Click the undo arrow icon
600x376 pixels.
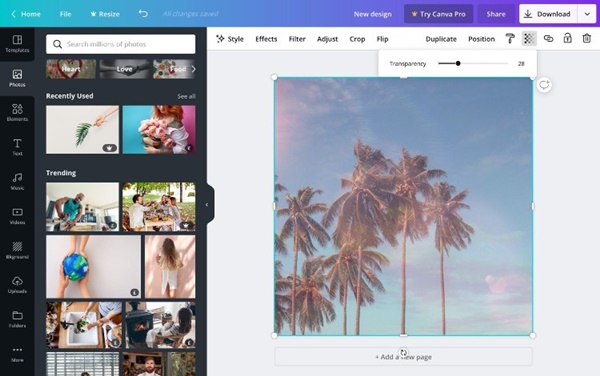click(x=143, y=14)
